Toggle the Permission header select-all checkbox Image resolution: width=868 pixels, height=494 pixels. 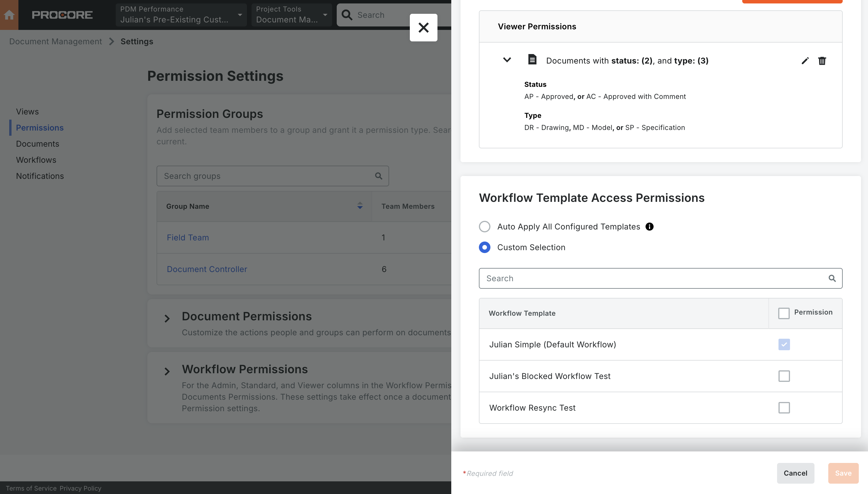783,313
